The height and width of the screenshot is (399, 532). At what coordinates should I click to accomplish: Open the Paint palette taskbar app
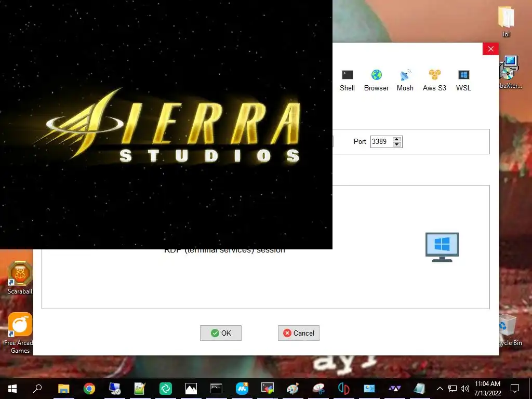[x=293, y=389]
